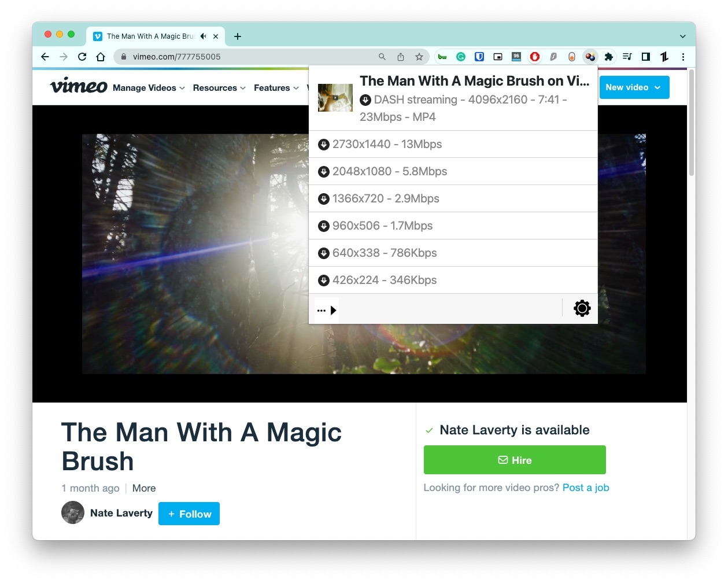Open Video DownloadHelper extension icon in toolbar
Viewport: 728px width, 583px height.
(x=590, y=57)
